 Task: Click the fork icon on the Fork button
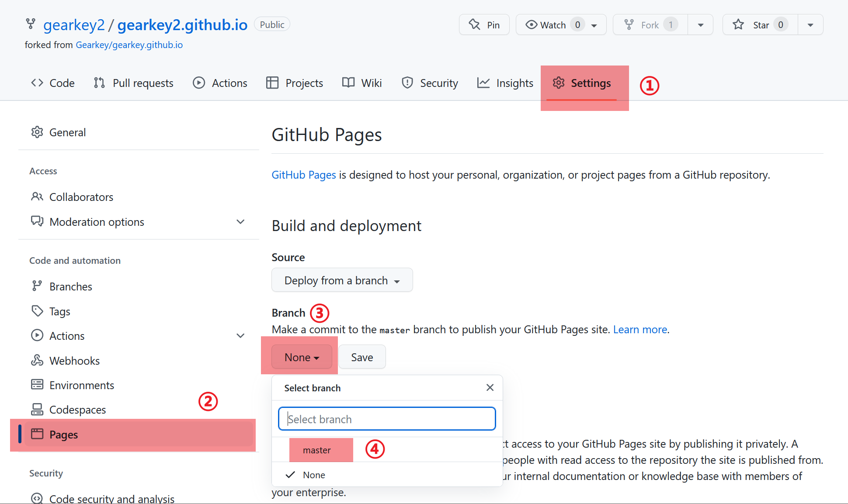pos(629,24)
